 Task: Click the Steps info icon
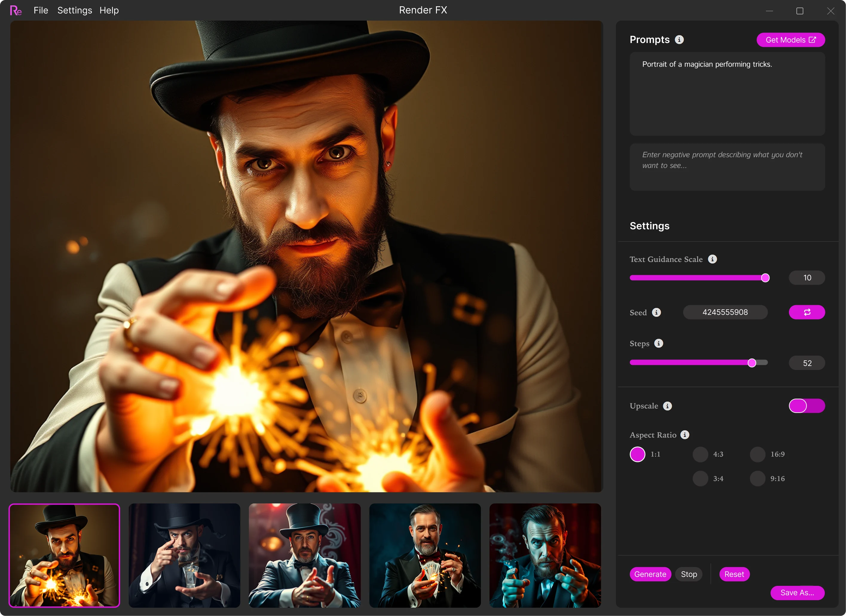(x=659, y=343)
